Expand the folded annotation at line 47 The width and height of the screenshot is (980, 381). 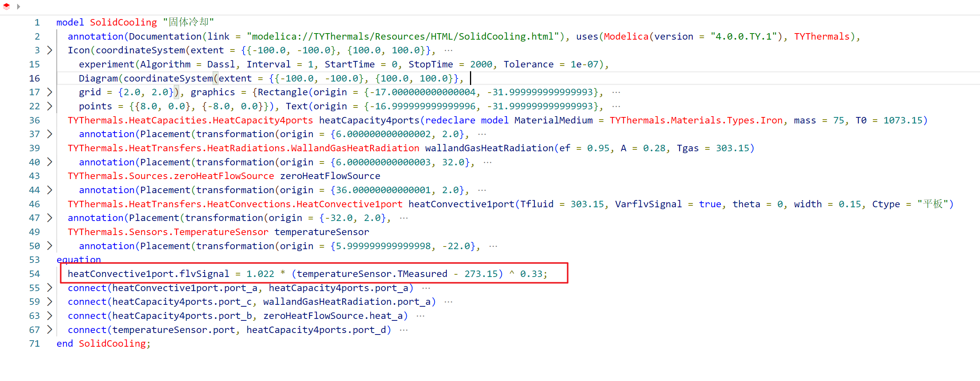[x=50, y=218]
